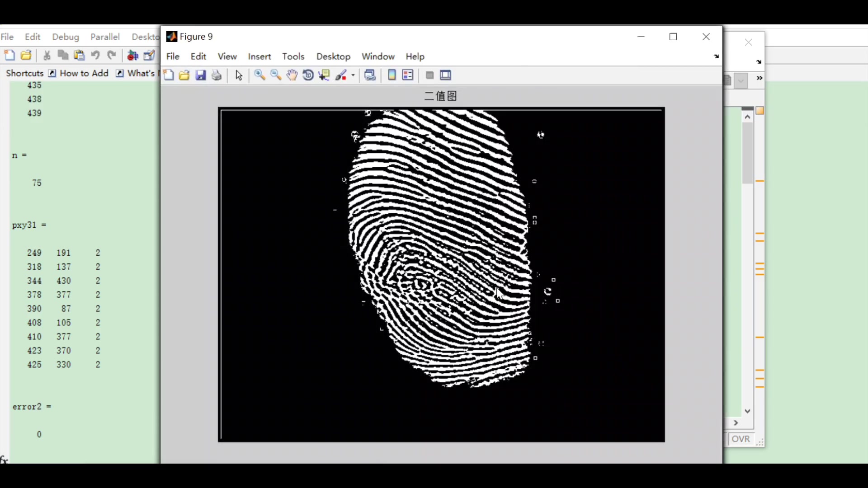868x488 pixels.
Task: Open the Tools menu in Figure 9
Action: (x=293, y=56)
